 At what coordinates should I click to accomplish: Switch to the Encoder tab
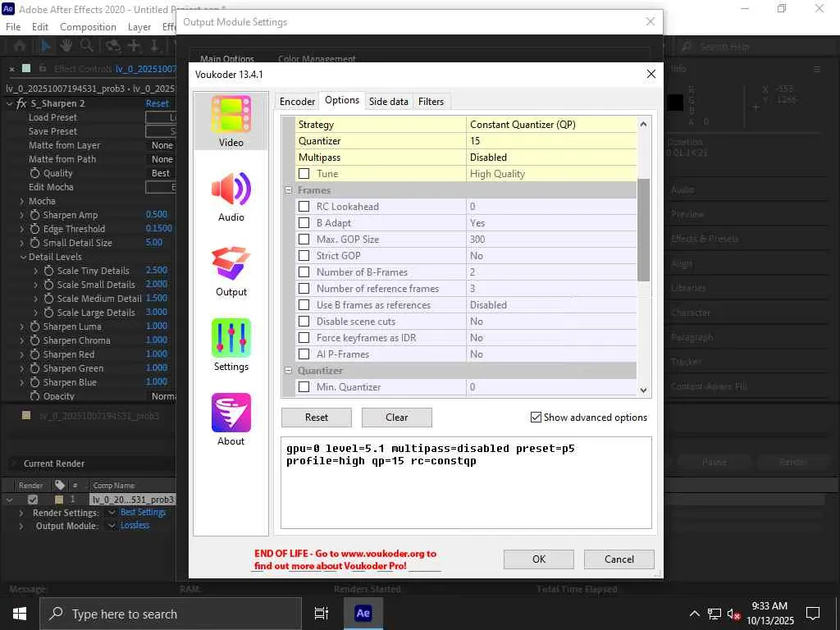click(297, 101)
